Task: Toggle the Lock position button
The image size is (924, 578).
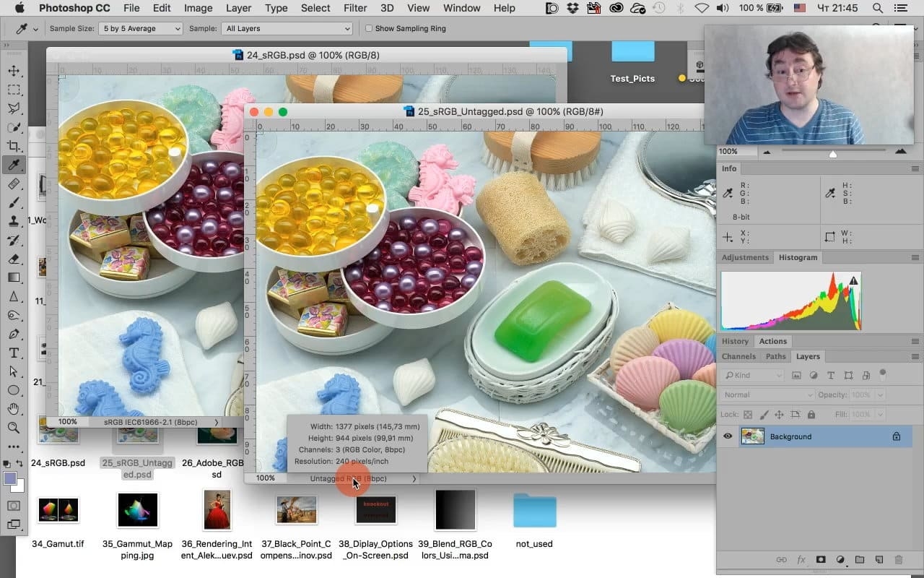Action: (x=779, y=415)
